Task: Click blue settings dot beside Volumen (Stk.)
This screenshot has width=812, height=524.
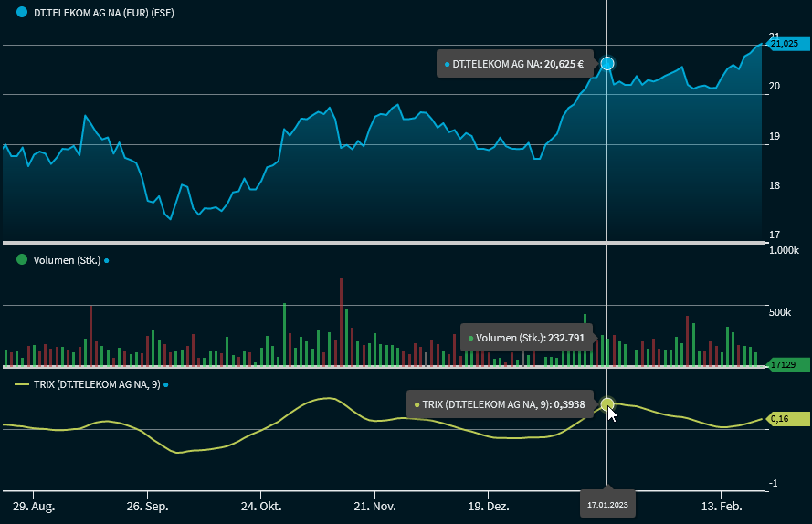Action: (107, 261)
